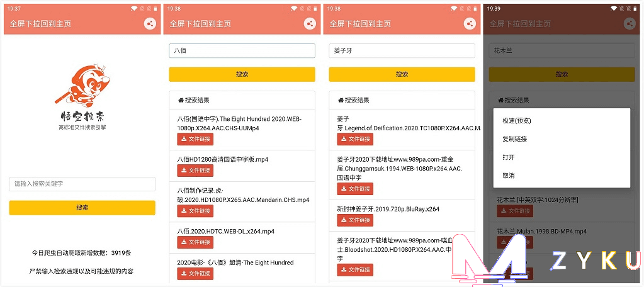
Task: Tap 全屏下拉回到主页 title on 姜子牙 screen
Action: (x=360, y=24)
